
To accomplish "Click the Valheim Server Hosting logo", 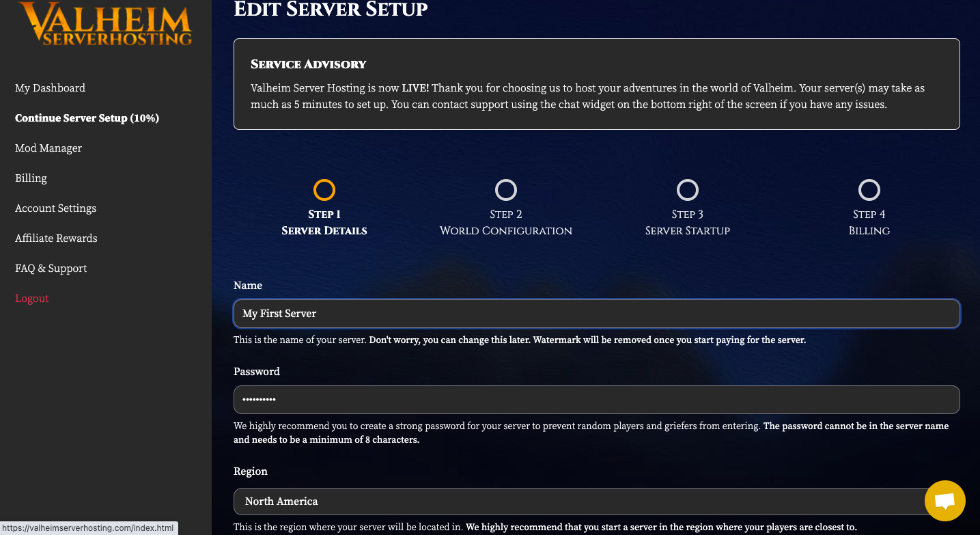I will coord(105,25).
